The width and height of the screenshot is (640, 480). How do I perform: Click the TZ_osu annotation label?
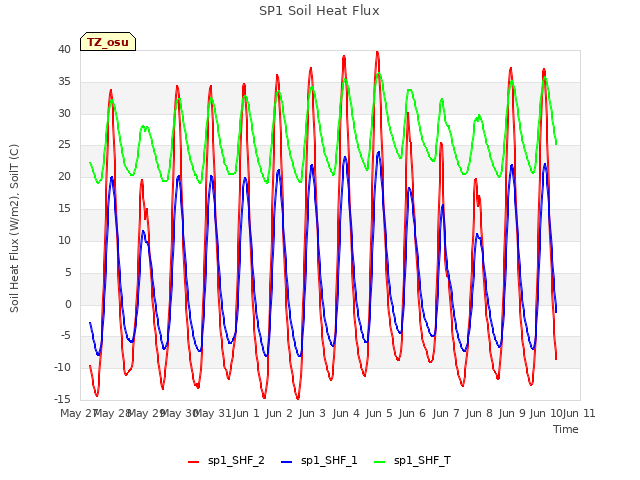[x=108, y=42]
